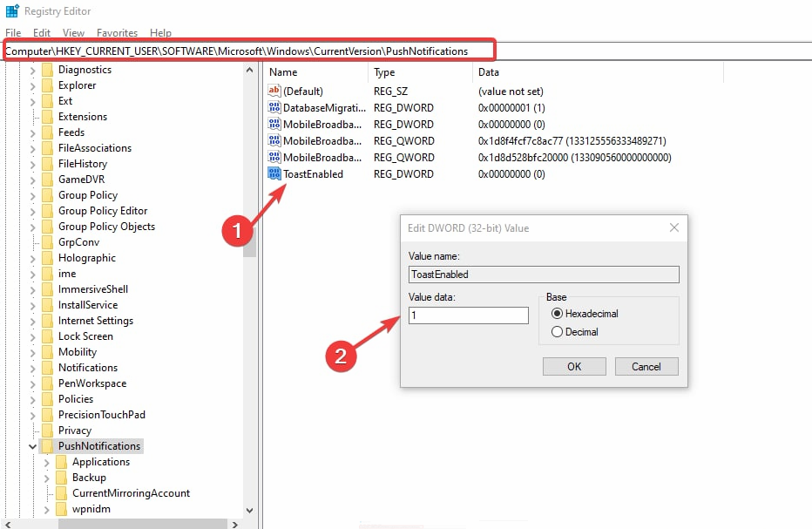
Task: Collapse the PushNotifications tree node
Action: click(32, 446)
